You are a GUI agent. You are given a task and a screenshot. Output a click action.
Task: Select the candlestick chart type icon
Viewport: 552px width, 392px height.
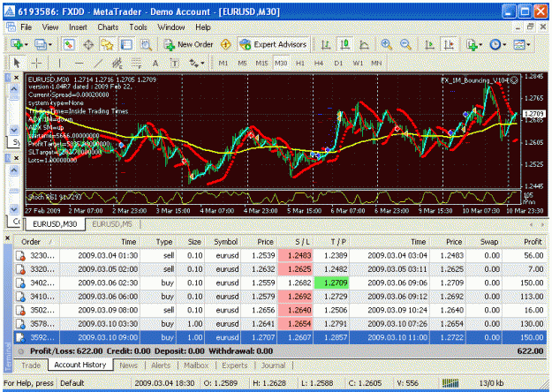pos(345,45)
